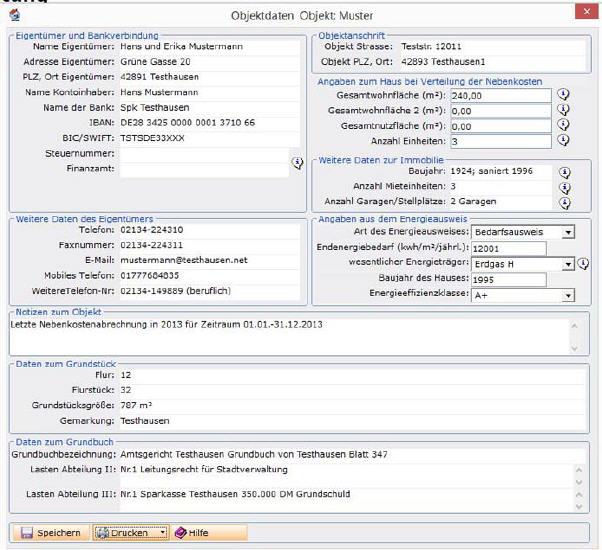Click Baujahr des Hauses field 1995
The height and width of the screenshot is (550, 602).
click(x=509, y=280)
